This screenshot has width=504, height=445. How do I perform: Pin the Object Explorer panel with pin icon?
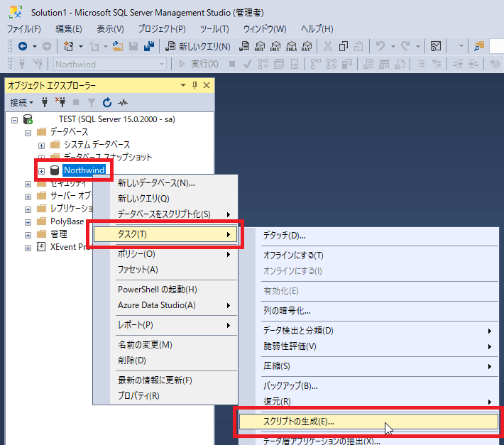click(x=195, y=85)
